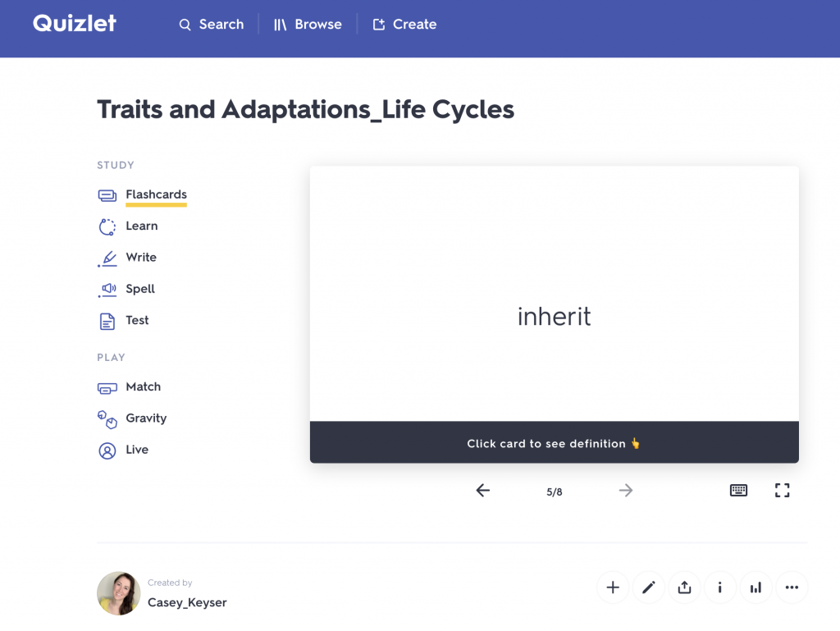Open the Browse menu item
The image size is (840, 631).
point(318,24)
